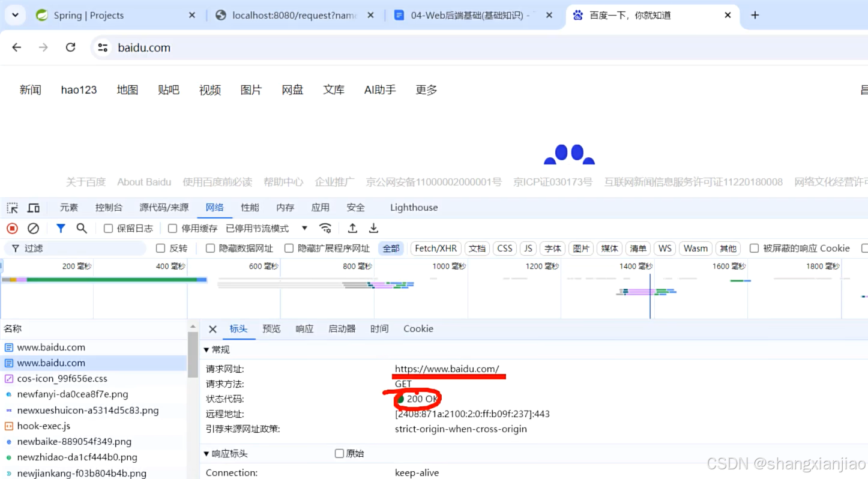
Task: Check 被屏蔽的响应 Cookie checkbox
Action: [x=754, y=249]
